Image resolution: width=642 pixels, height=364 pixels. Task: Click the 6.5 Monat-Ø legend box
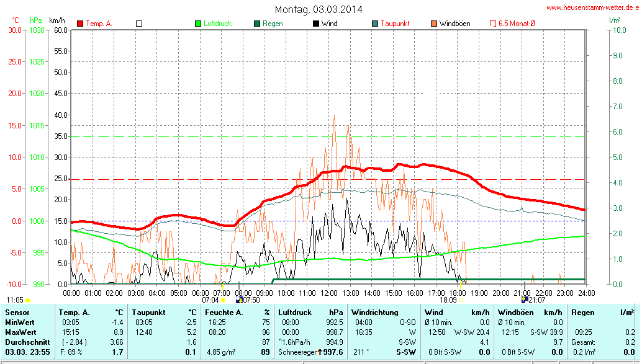493,24
